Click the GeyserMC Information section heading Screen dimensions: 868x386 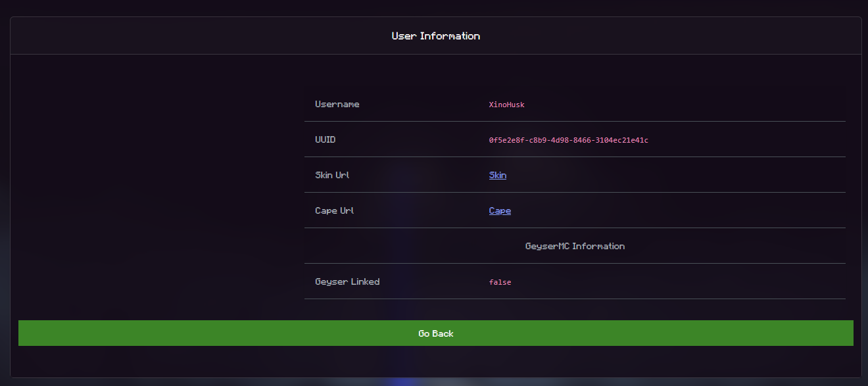tap(575, 247)
